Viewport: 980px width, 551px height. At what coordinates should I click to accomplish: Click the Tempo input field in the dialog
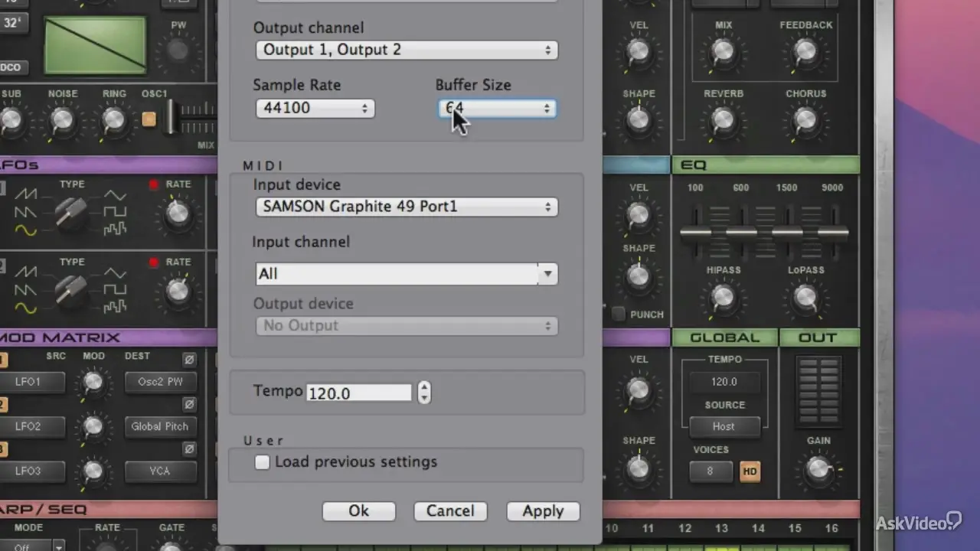pos(359,393)
